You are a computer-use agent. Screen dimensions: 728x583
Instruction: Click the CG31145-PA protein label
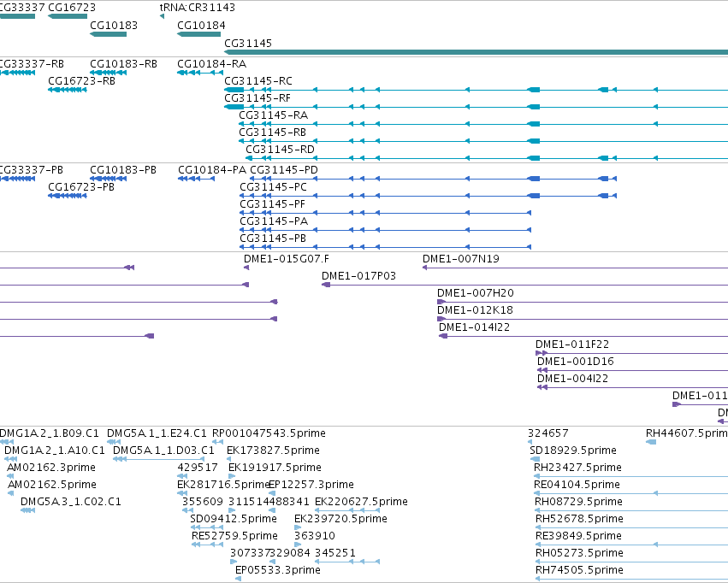(274, 221)
